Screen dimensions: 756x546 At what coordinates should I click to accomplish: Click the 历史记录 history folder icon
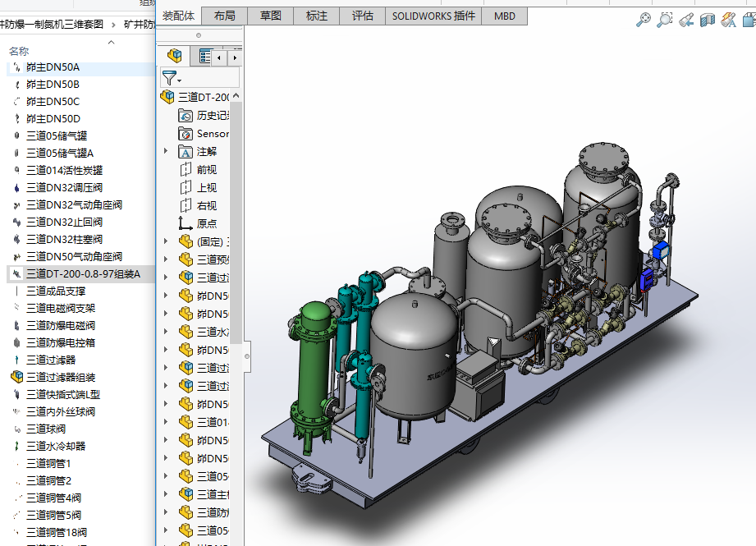click(186, 116)
